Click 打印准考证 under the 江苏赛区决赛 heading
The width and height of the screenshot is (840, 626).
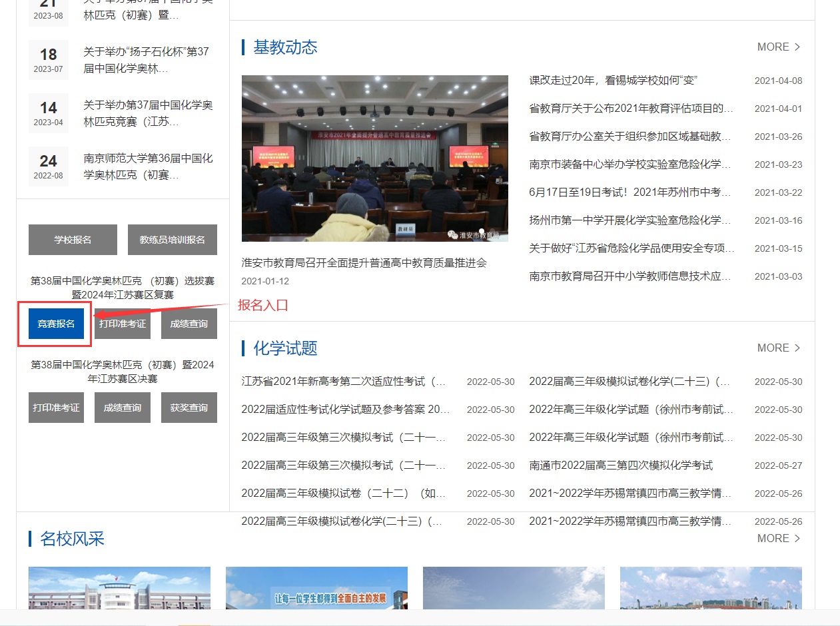click(56, 408)
